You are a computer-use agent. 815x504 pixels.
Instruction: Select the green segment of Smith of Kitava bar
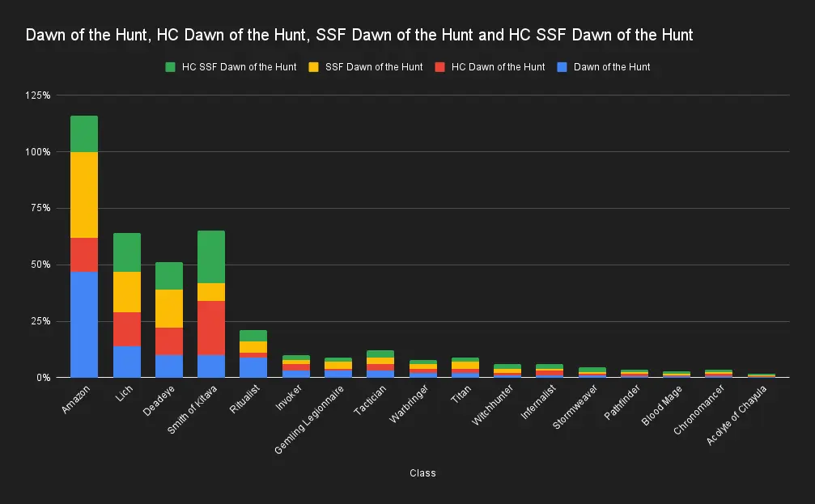point(211,256)
